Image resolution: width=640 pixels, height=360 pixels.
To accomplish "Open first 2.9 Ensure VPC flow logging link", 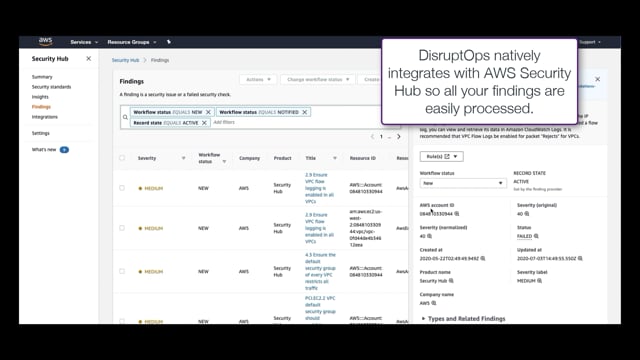I will 319,188.
